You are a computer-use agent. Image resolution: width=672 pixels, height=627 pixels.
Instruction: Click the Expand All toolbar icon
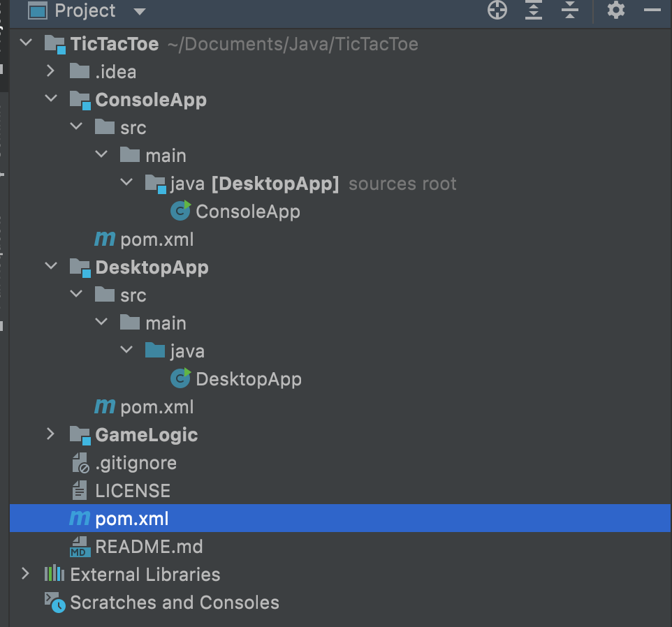[534, 10]
